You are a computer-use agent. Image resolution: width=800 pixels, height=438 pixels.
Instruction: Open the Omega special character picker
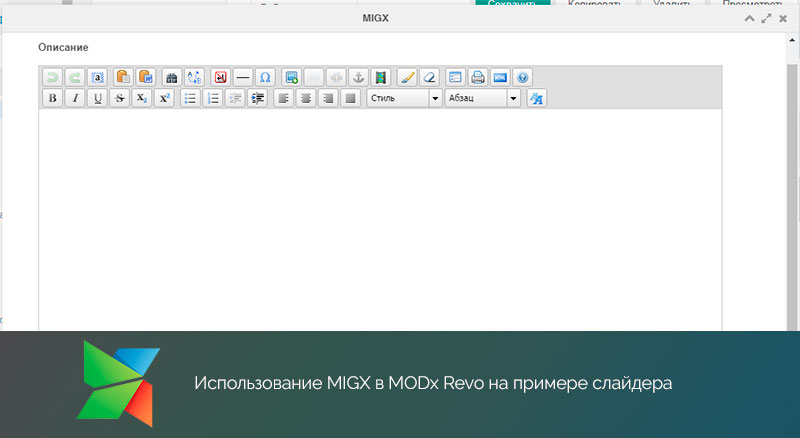(x=265, y=77)
